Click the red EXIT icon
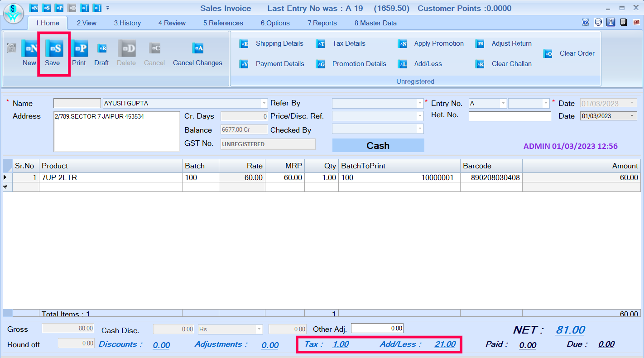This screenshot has width=644, height=358. tap(636, 22)
